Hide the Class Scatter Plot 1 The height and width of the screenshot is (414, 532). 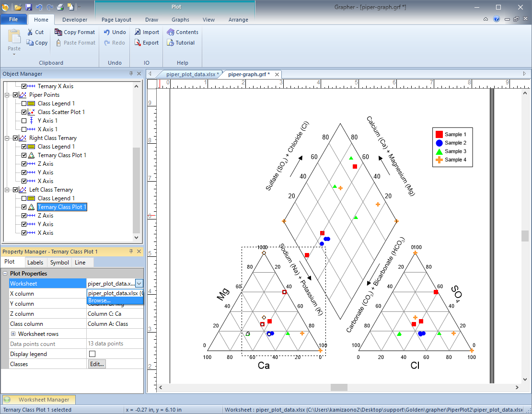click(24, 112)
